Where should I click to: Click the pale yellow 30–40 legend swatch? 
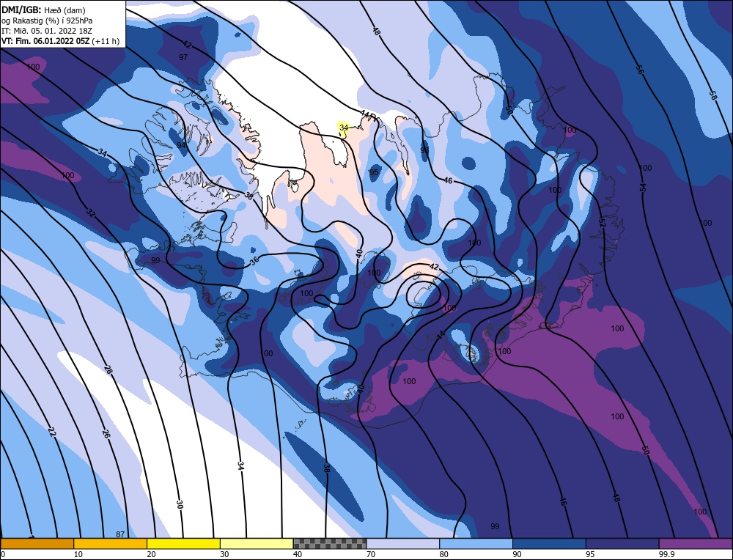[x=257, y=543]
